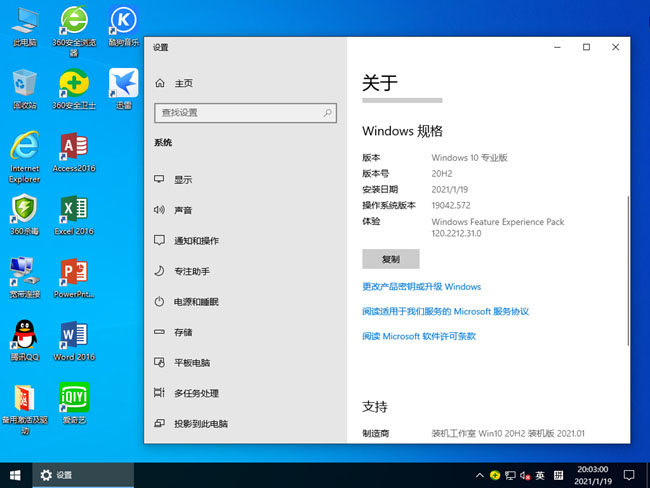Click the 设置 taskbar button
The image size is (650, 488).
coord(83,475)
